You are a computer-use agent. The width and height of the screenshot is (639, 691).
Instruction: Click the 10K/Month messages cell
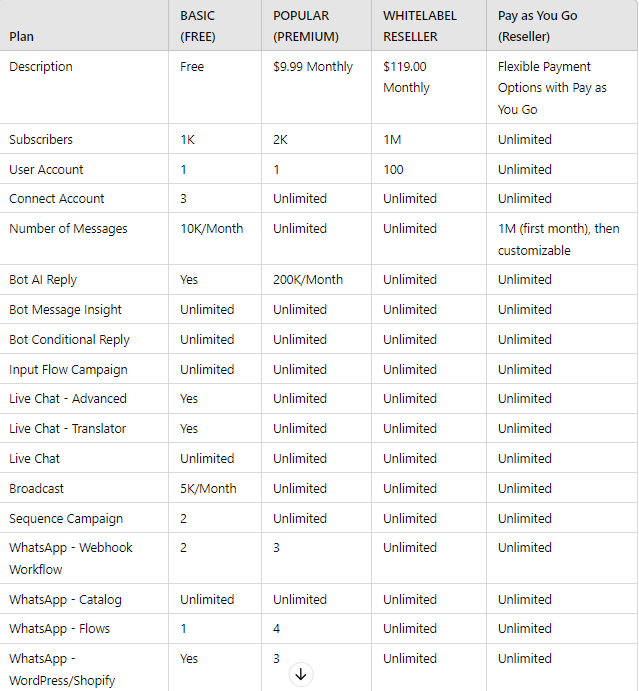pos(211,229)
